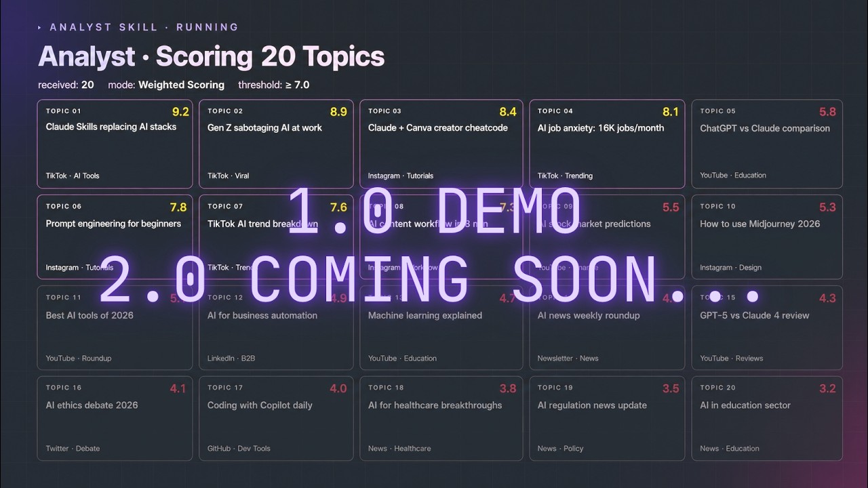Image resolution: width=868 pixels, height=488 pixels.
Task: Click the Instagram · Design tag
Action: pyautogui.click(x=730, y=268)
